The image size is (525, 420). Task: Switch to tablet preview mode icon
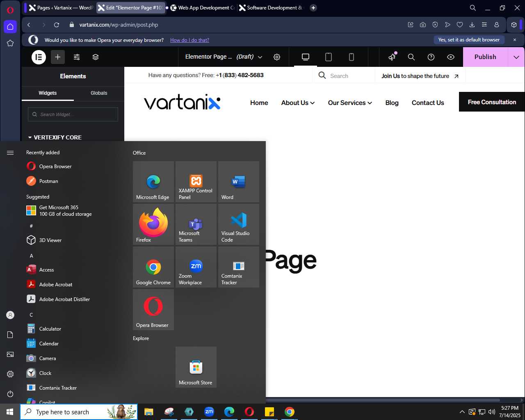point(329,57)
